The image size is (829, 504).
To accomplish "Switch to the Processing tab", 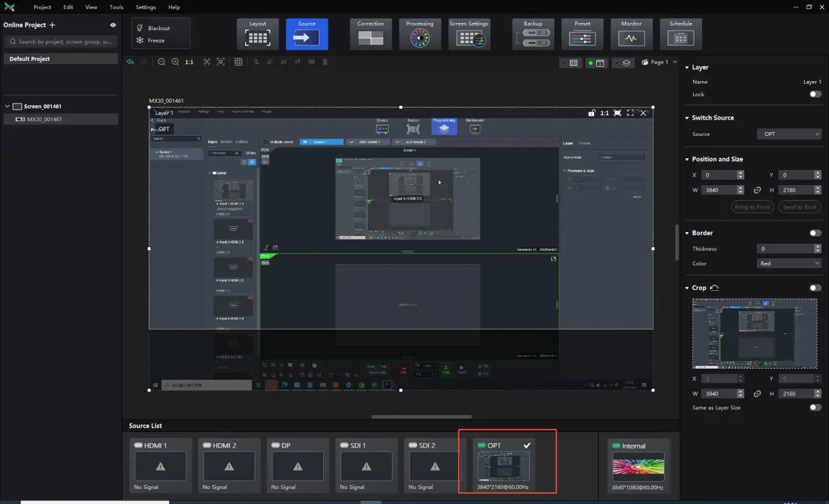I will (419, 34).
